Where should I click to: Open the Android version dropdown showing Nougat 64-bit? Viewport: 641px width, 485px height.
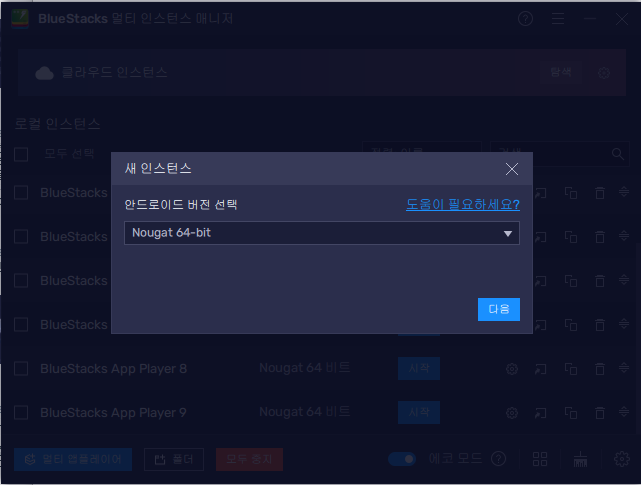tap(322, 233)
